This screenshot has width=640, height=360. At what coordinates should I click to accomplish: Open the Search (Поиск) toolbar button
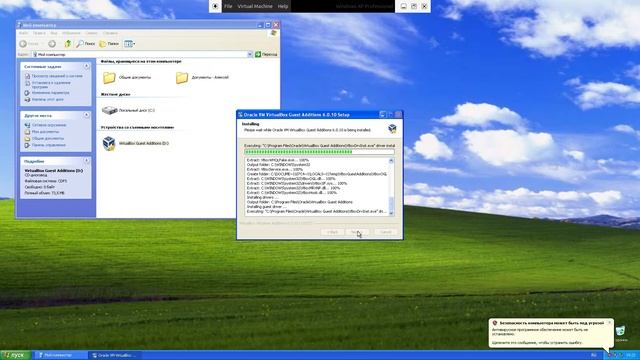pos(86,44)
